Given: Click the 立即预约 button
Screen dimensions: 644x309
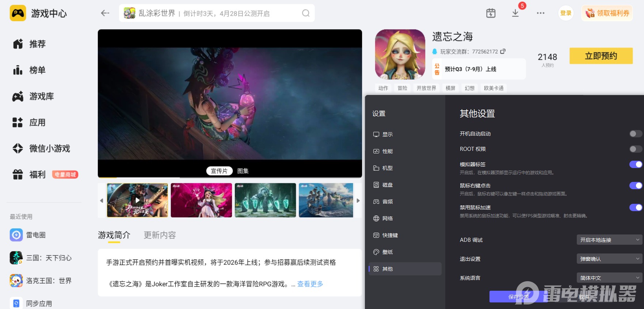Looking at the screenshot, I should [x=601, y=56].
